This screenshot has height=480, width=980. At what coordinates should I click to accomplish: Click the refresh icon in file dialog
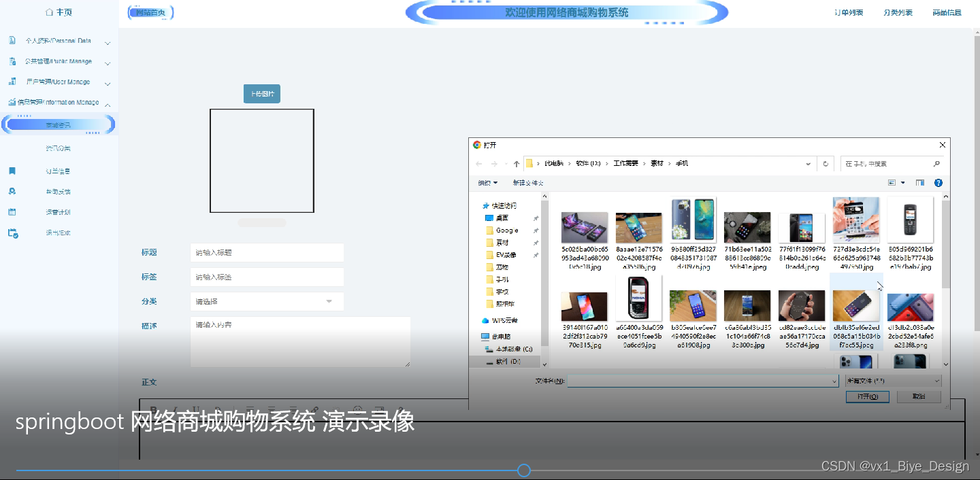pos(826,164)
